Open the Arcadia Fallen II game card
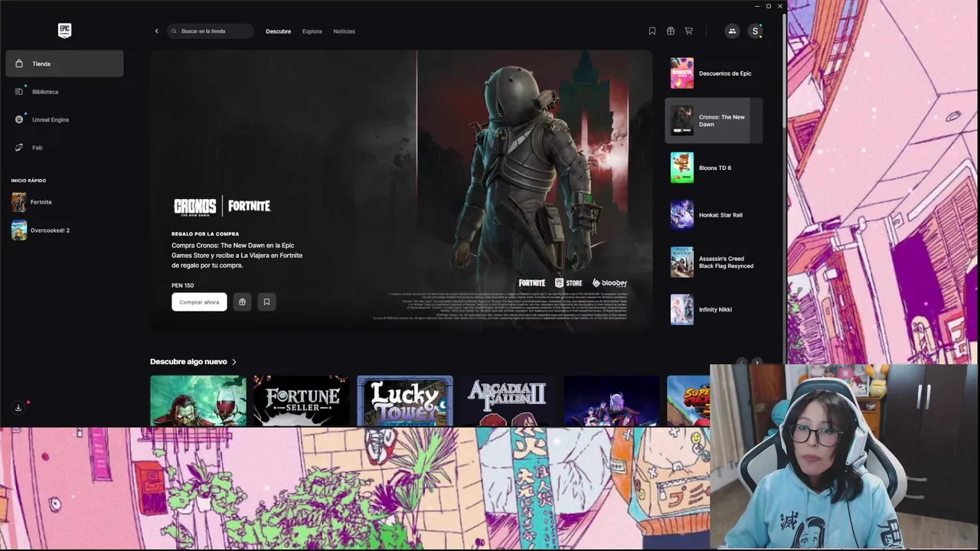The height and width of the screenshot is (551, 980). coord(508,400)
